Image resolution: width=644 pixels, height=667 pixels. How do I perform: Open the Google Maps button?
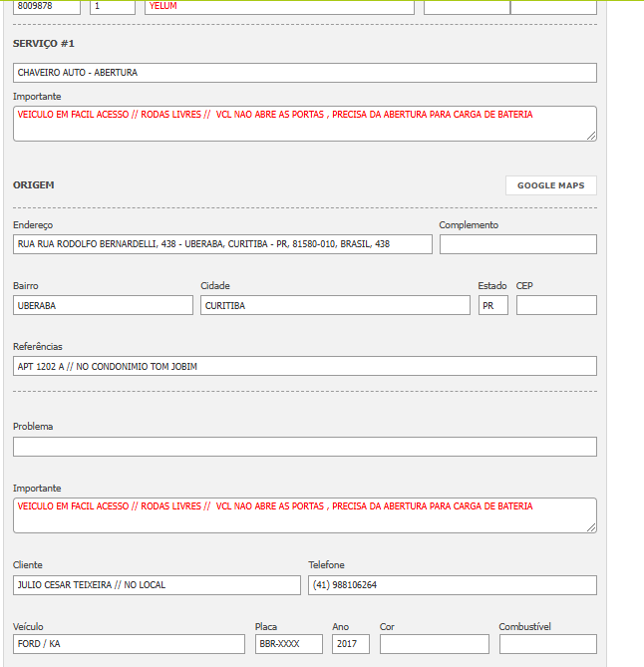[x=550, y=185]
